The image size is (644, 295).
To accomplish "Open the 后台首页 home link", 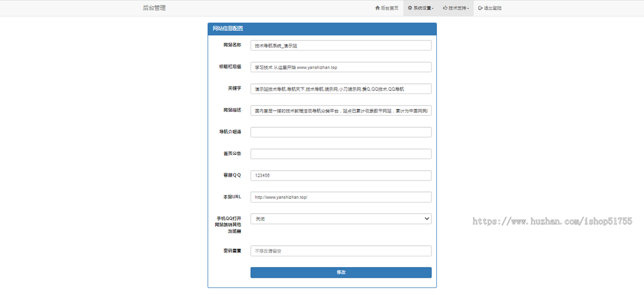I will [x=386, y=8].
